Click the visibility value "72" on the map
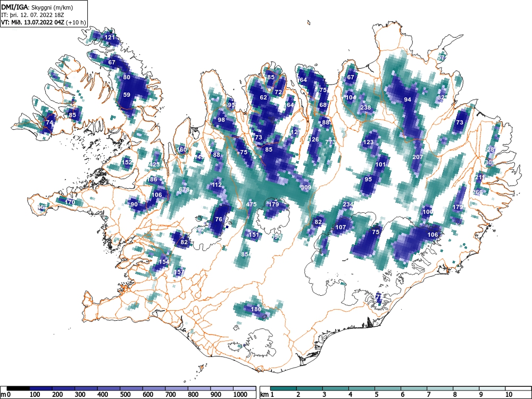532x399 pixels. [278, 92]
